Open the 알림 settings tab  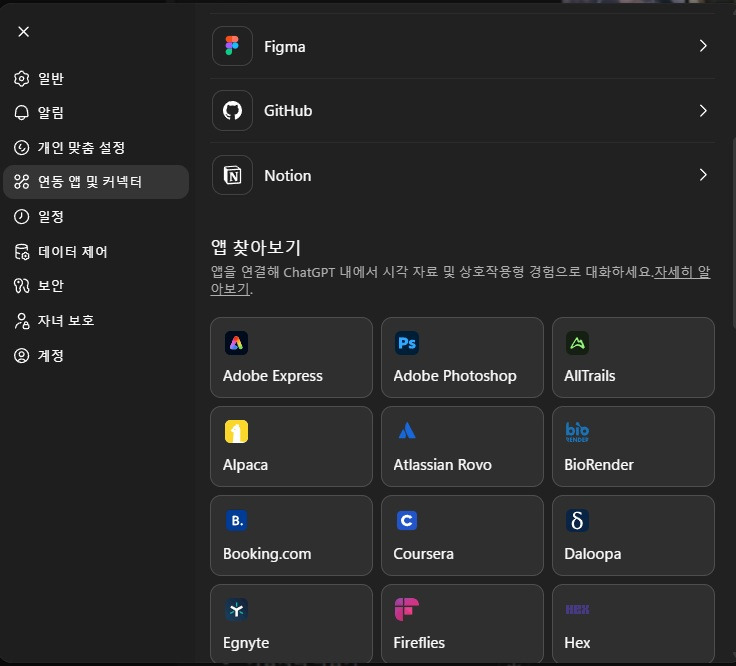(x=96, y=113)
